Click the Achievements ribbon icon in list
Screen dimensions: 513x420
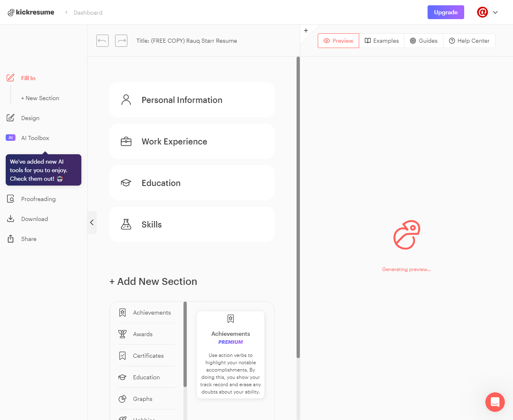point(122,313)
